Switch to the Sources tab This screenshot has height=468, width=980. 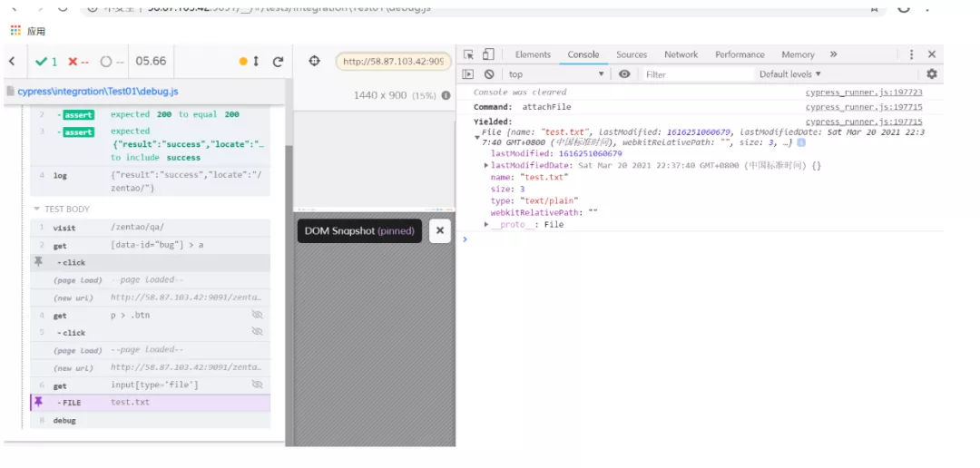632,54
